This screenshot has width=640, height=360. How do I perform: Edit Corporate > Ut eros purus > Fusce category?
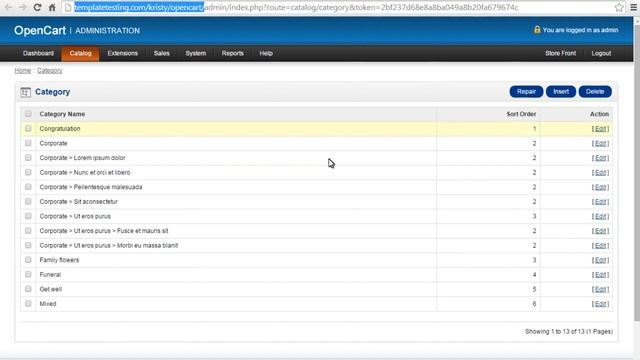pos(600,231)
